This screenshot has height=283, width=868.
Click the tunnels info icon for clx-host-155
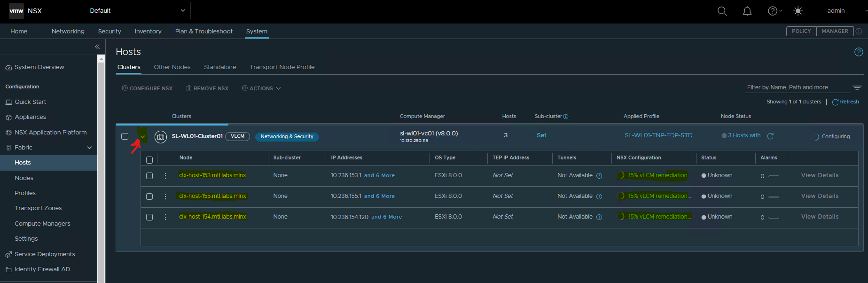599,197
